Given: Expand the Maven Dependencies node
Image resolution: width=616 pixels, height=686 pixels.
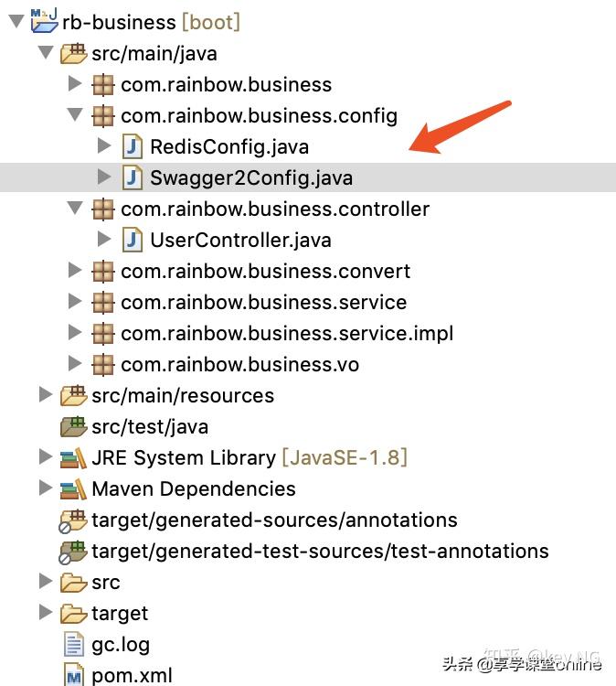Looking at the screenshot, I should click(x=46, y=488).
